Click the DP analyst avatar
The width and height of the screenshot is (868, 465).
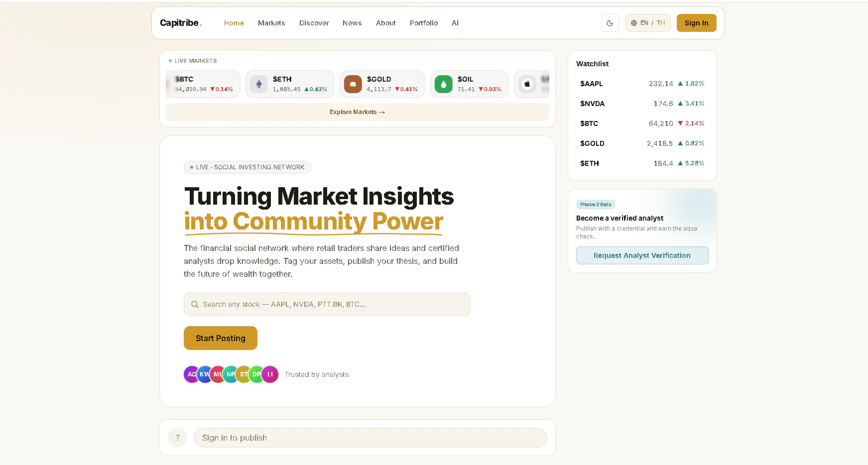256,374
